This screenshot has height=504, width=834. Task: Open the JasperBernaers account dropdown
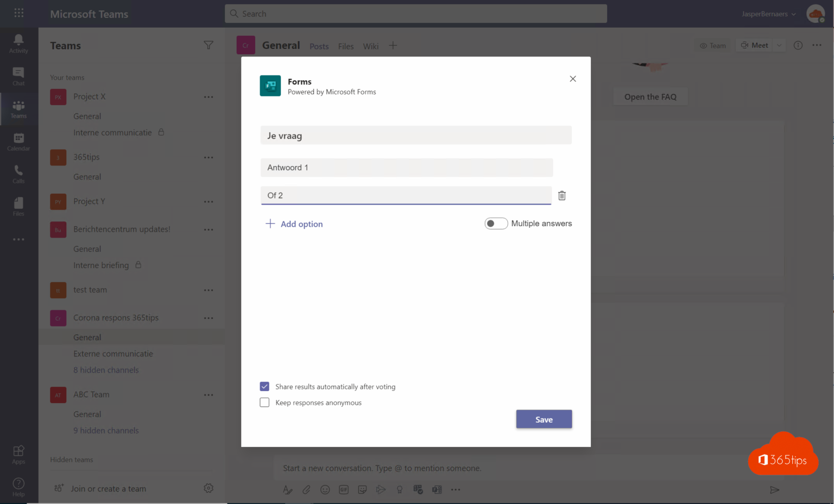768,14
